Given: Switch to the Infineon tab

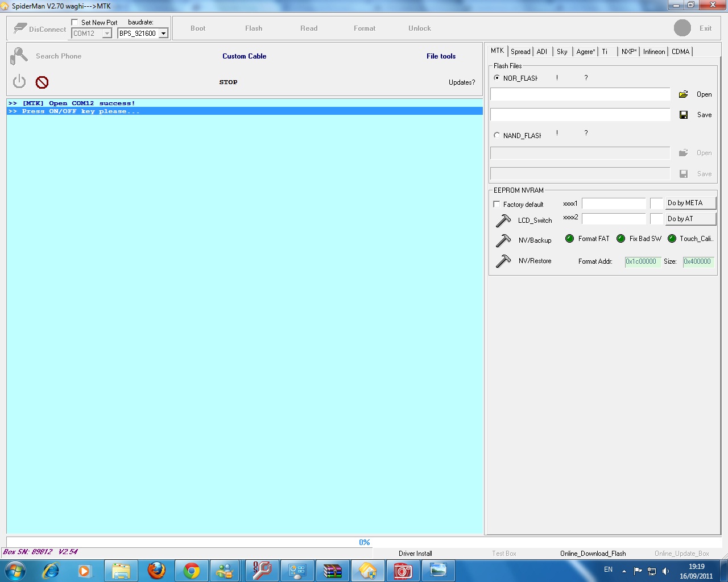Looking at the screenshot, I should [x=654, y=52].
